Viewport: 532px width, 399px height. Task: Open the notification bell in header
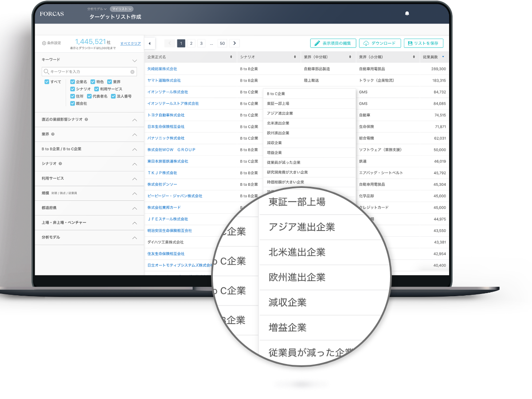(x=407, y=14)
